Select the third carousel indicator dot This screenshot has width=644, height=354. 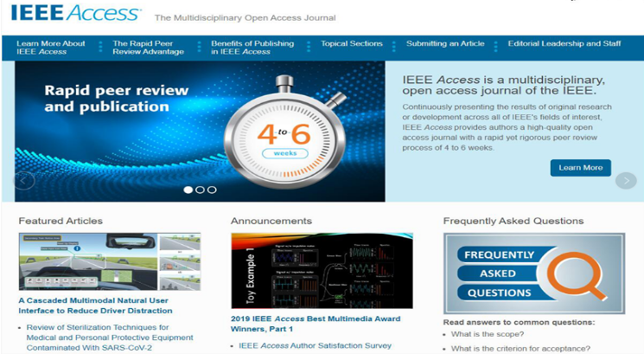point(212,190)
